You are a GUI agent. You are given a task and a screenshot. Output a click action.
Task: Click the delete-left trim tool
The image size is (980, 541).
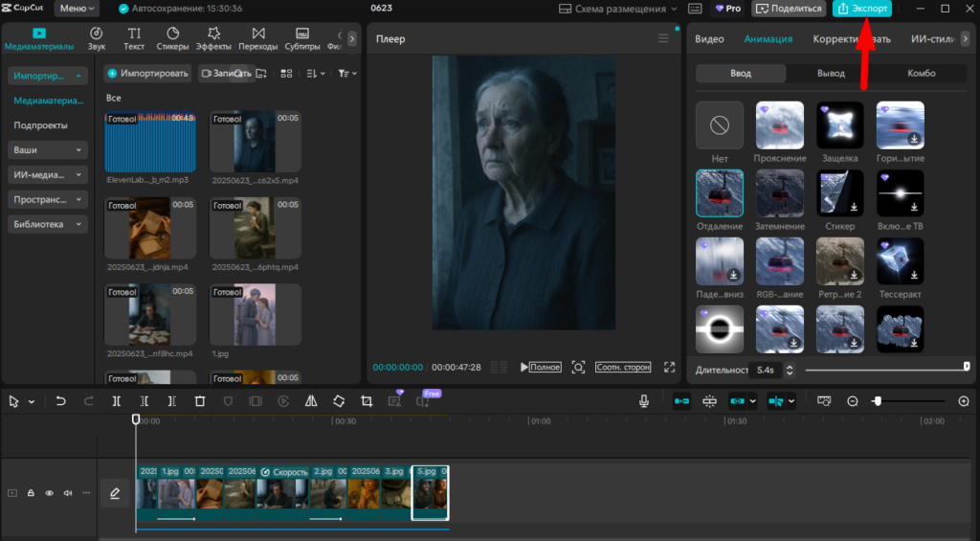click(x=145, y=401)
